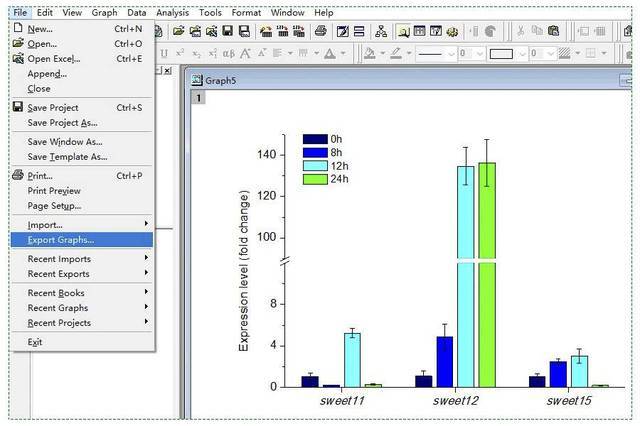
Task: Click the Decrease Font Size icon
Action: click(x=262, y=53)
